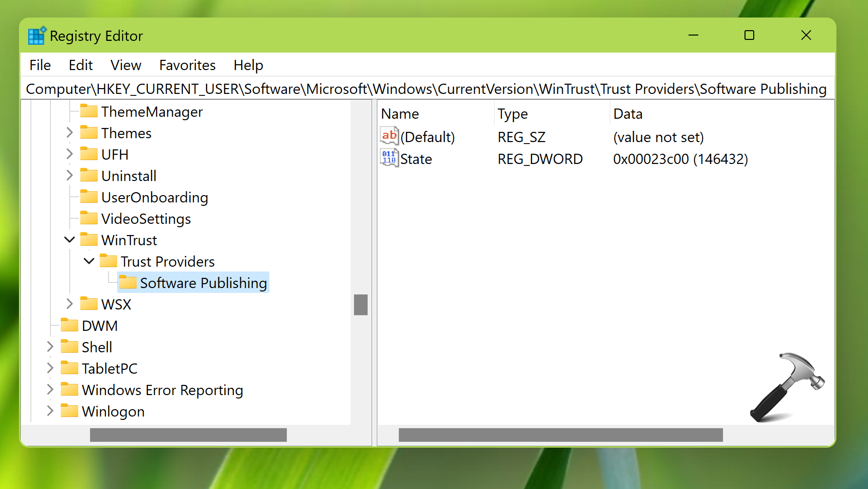Open the Favorites menu
The height and width of the screenshot is (489, 868).
[187, 65]
